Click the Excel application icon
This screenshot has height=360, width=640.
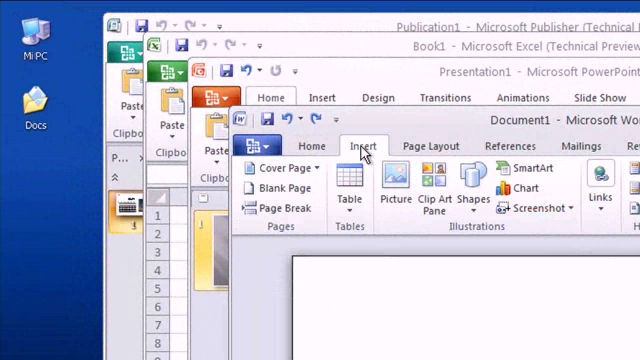tap(154, 45)
